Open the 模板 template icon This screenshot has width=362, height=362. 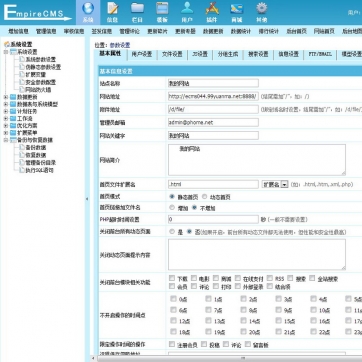[162, 8]
